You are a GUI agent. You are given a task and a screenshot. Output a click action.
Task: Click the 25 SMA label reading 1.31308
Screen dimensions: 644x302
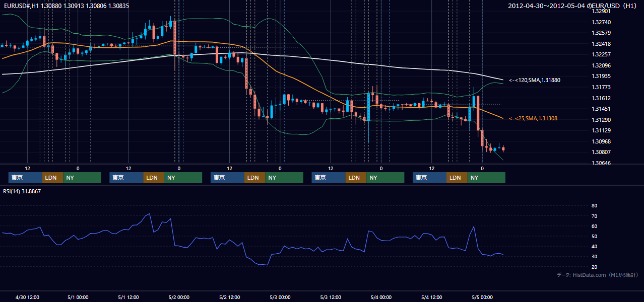click(533, 118)
